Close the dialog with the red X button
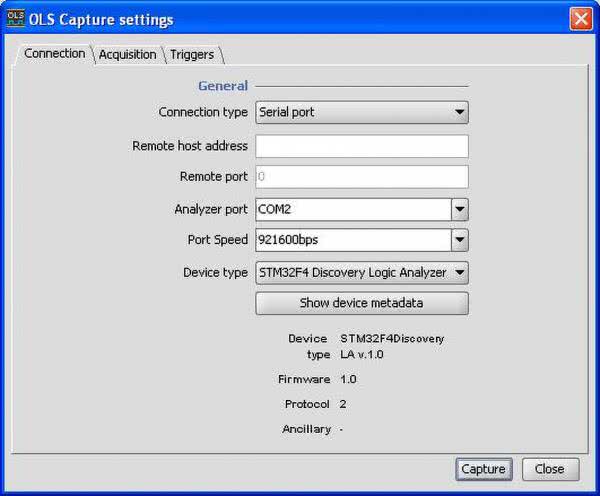 (x=581, y=19)
